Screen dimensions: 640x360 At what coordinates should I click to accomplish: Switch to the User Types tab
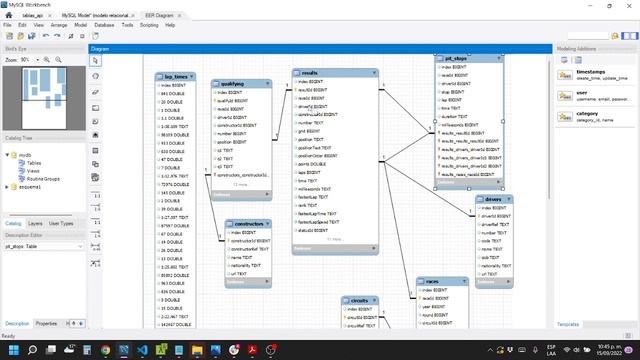61,223
